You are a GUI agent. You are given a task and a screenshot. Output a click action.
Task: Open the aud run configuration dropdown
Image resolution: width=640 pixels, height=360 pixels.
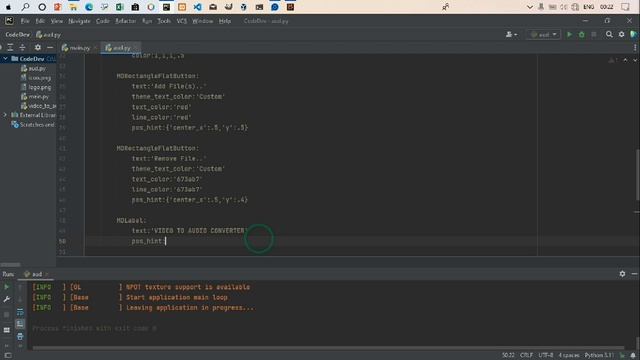(544, 35)
